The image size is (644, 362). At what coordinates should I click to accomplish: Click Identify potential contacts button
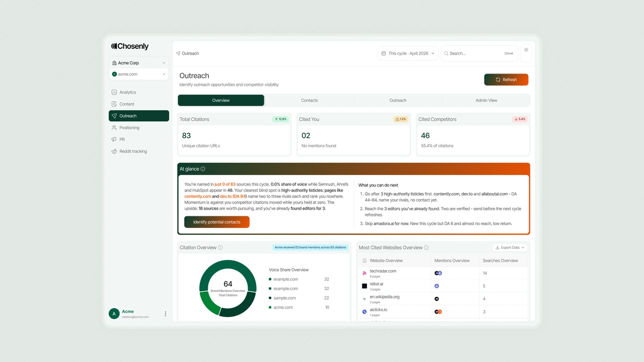point(217,222)
